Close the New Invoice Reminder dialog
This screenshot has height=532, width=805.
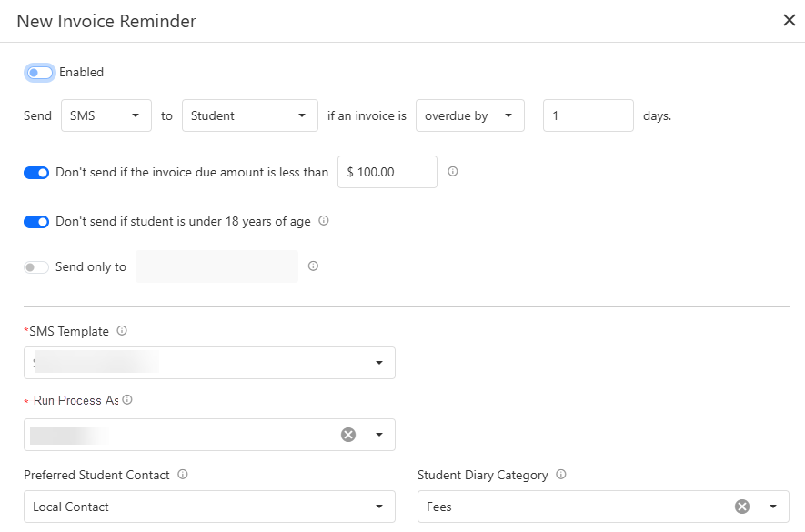(789, 20)
